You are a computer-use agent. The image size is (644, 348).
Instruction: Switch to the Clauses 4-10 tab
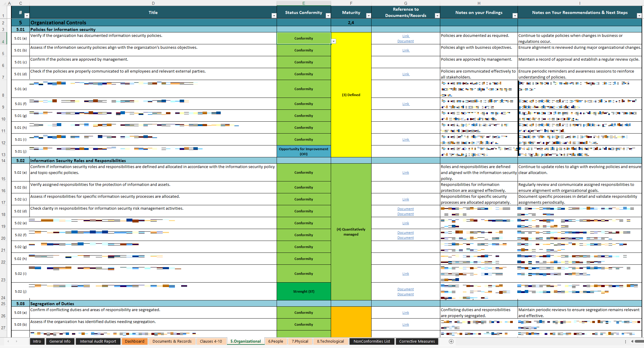coord(211,341)
